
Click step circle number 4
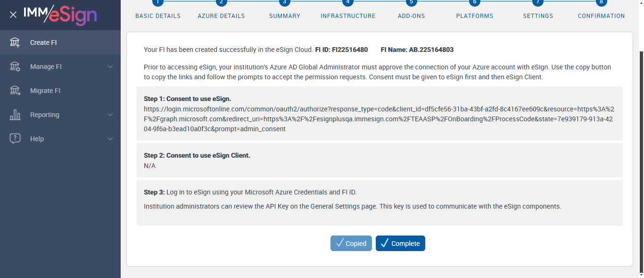tap(348, 2)
